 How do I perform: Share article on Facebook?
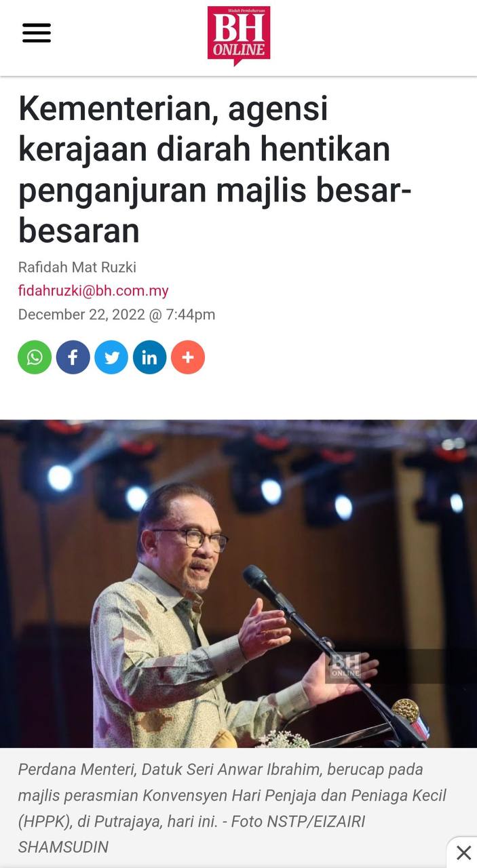click(x=73, y=357)
